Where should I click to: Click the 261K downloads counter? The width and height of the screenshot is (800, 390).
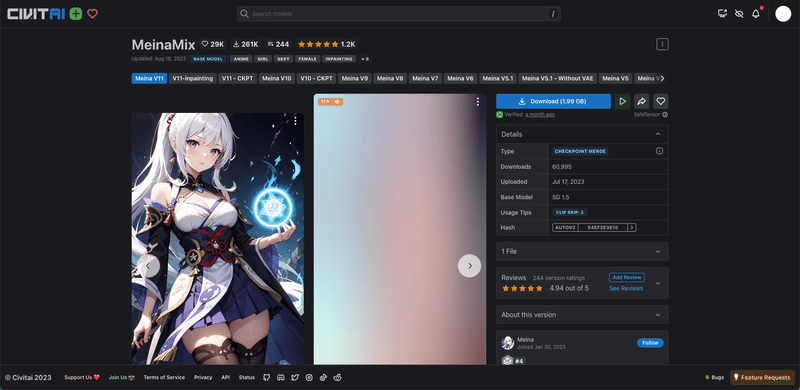point(245,44)
